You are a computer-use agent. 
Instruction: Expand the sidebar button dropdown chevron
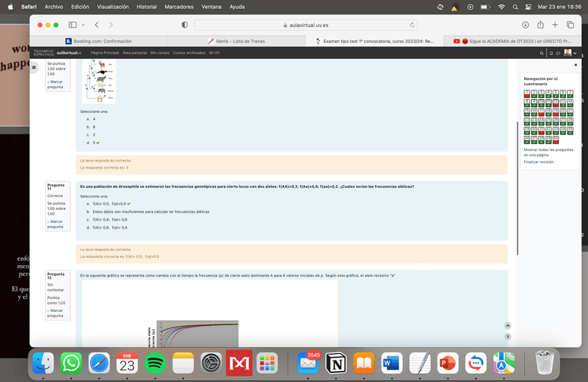[83, 25]
